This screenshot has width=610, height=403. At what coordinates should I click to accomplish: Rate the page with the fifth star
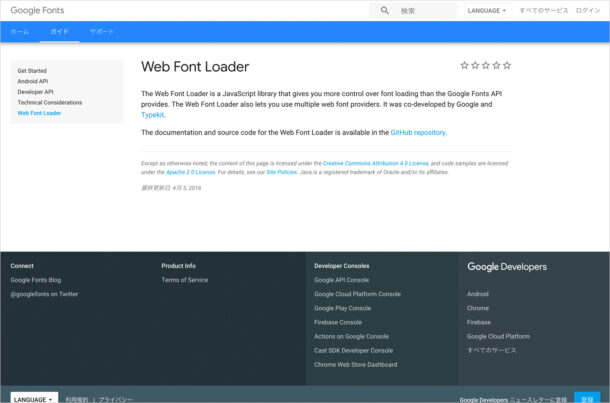(507, 65)
